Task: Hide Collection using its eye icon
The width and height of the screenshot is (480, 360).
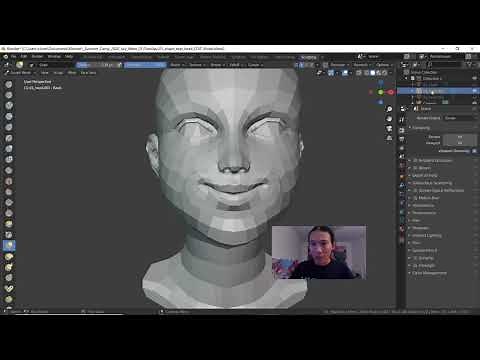Action: pos(474,78)
